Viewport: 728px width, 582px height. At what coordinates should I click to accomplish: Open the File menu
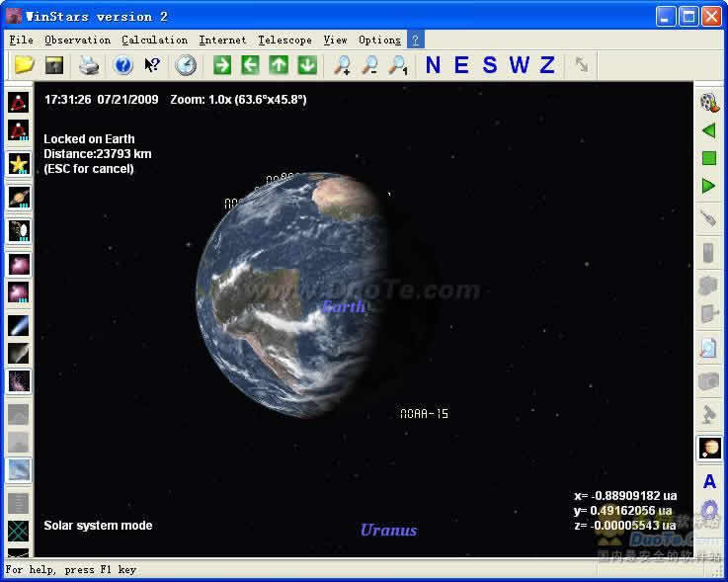[x=22, y=41]
